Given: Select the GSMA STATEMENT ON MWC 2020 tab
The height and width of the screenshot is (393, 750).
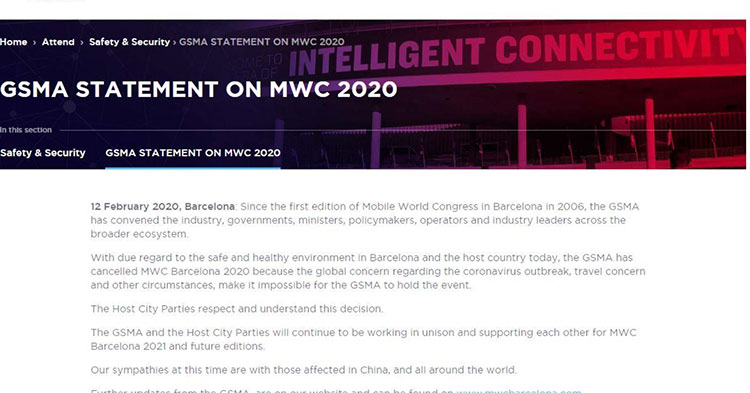Looking at the screenshot, I should [193, 153].
